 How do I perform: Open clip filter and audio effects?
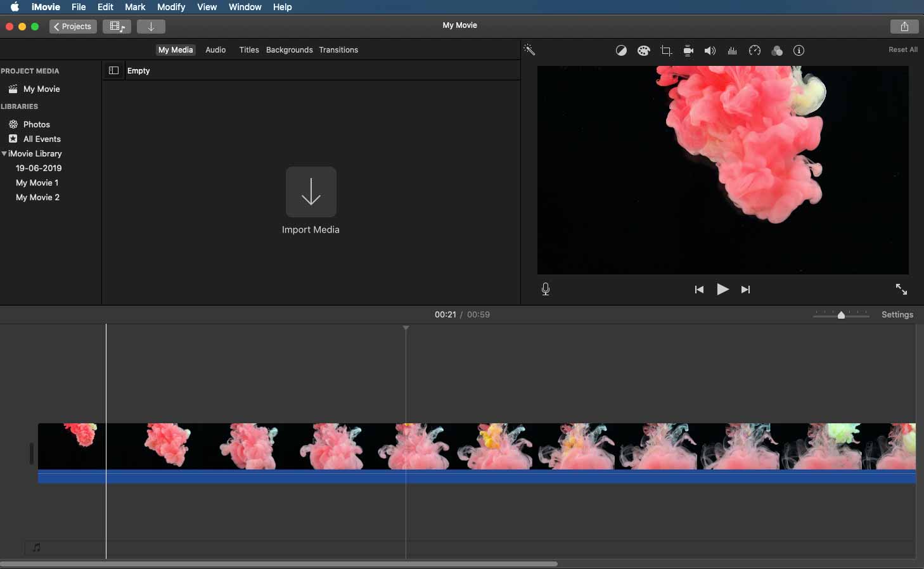pos(777,51)
